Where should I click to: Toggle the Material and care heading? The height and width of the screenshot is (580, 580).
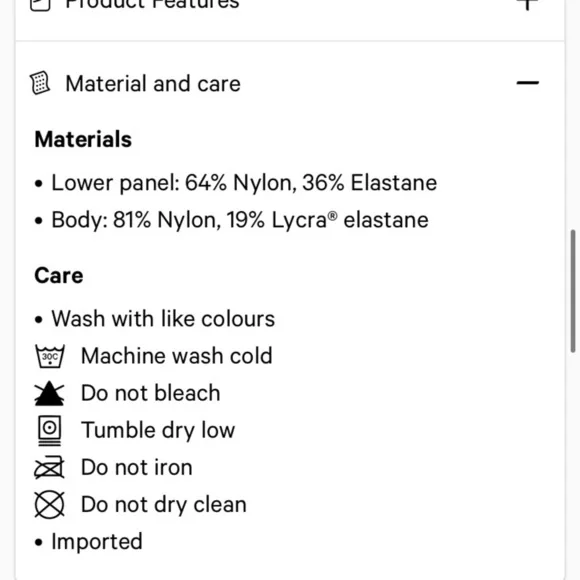click(153, 84)
